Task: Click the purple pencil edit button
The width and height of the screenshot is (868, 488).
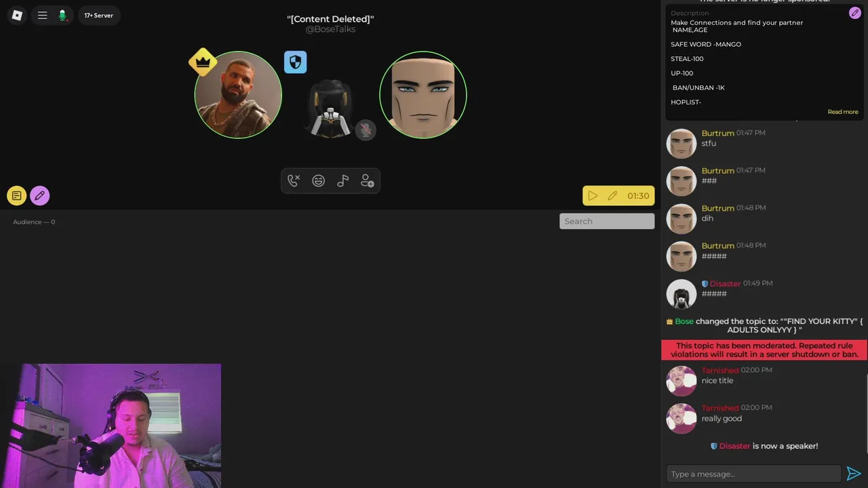Action: coord(39,196)
